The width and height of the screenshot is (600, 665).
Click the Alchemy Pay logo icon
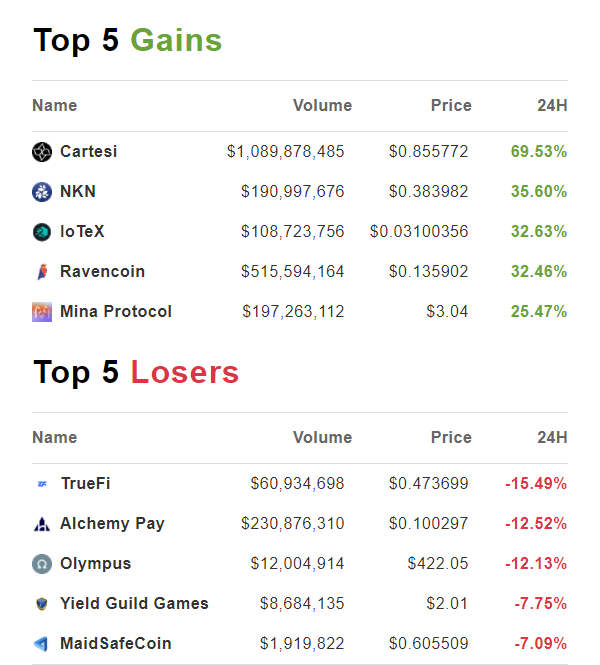coord(41,524)
